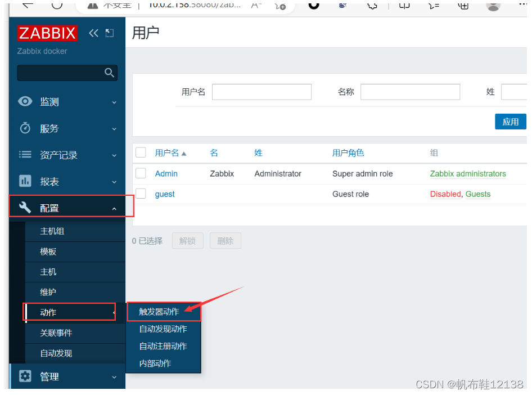The width and height of the screenshot is (532, 395).
Task: Open the Disabled group link
Action: click(x=445, y=194)
